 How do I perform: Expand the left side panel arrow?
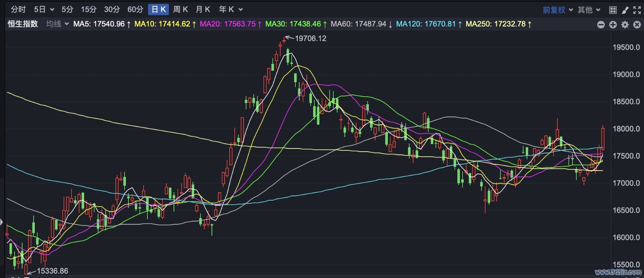point(2,222)
